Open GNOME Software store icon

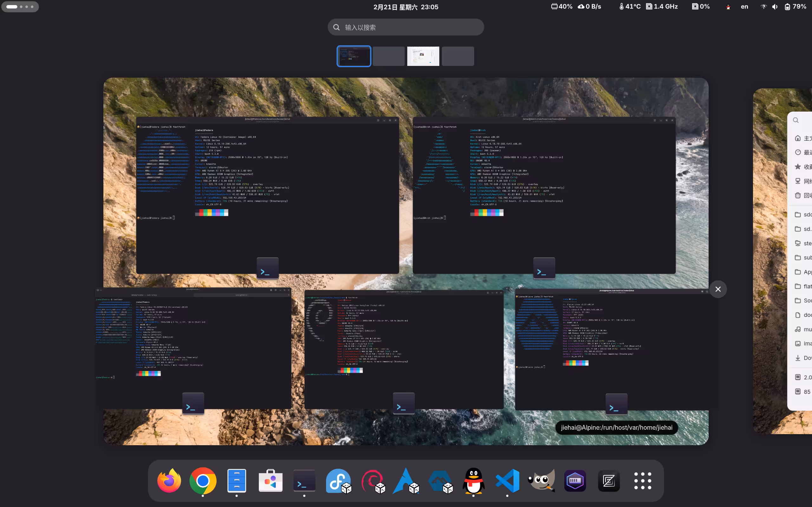point(271,480)
